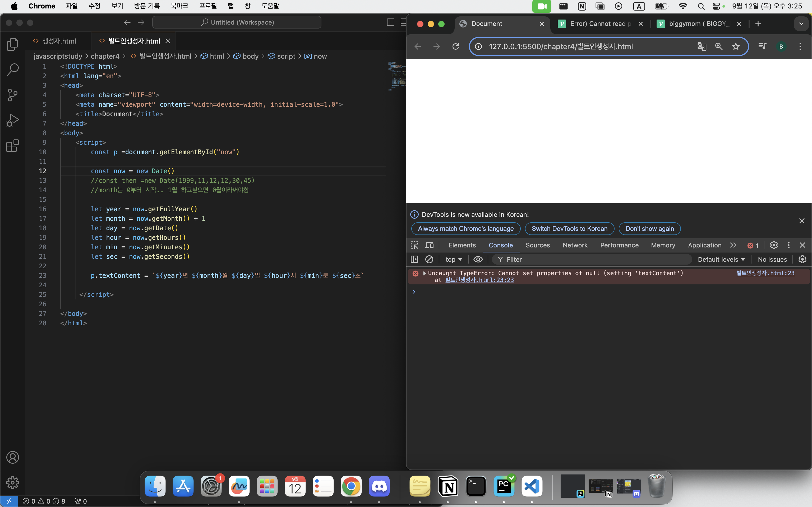Open the Extensions view icon
The image size is (812, 507).
coord(12,146)
